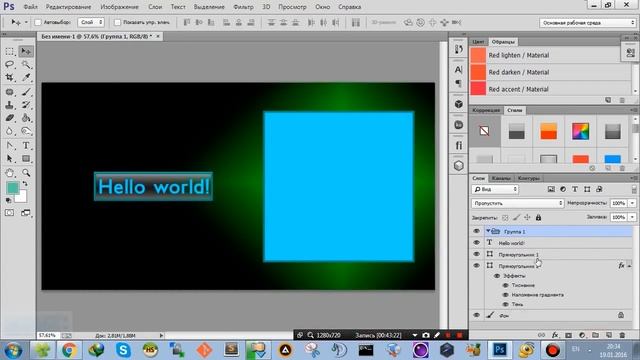
Task: Collapse the Группа 1 group triangle
Action: tap(488, 231)
